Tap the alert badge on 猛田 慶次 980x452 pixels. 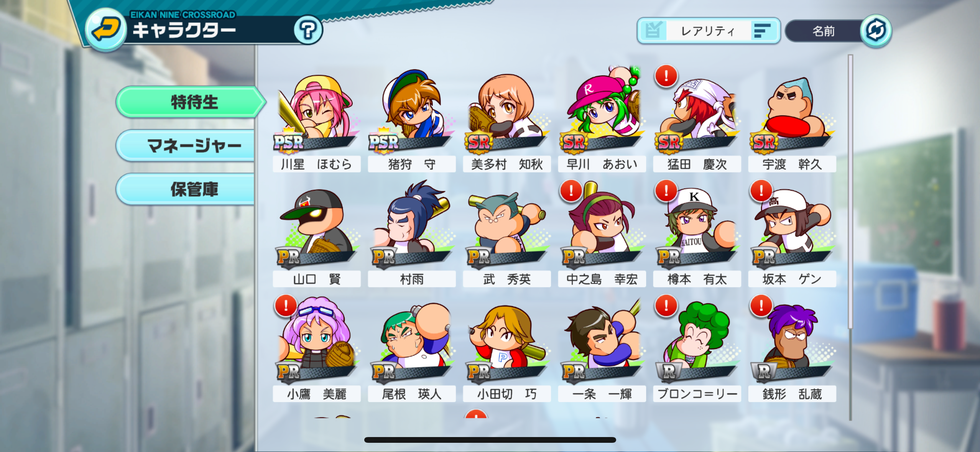[x=666, y=76]
